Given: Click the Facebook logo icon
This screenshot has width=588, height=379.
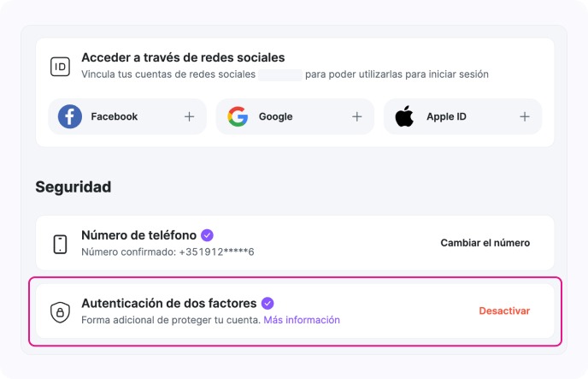Looking at the screenshot, I should [70, 116].
